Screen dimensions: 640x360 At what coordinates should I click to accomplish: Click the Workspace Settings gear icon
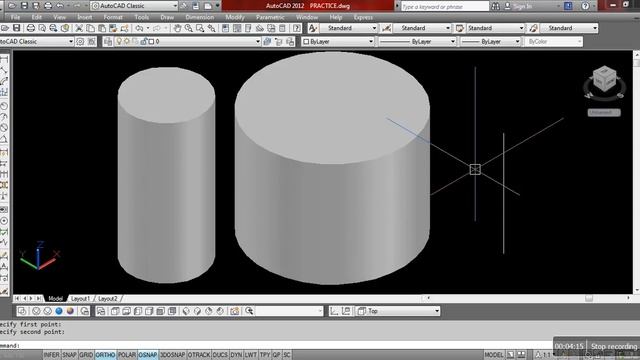(x=80, y=41)
